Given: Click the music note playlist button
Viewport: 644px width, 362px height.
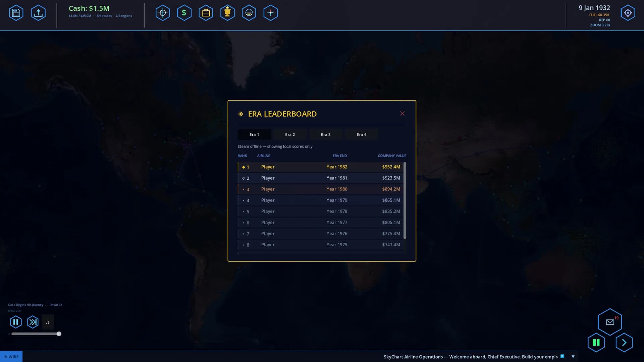Looking at the screenshot, I should tap(48, 322).
